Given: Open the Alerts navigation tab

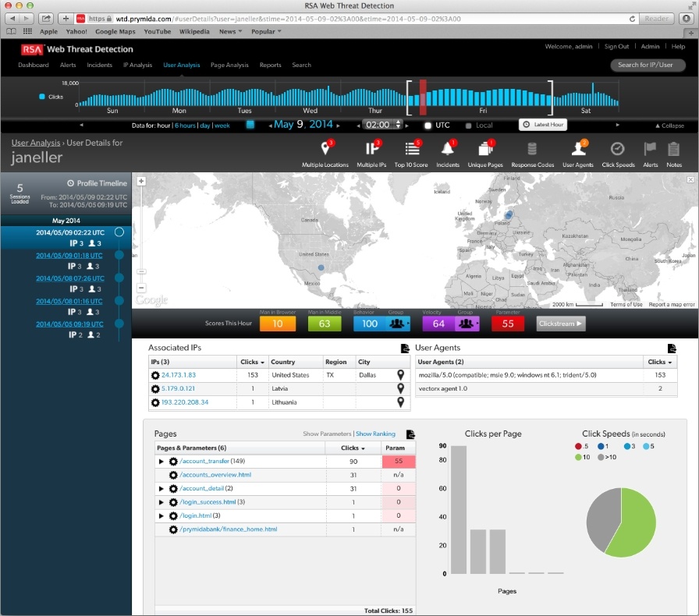Looking at the screenshot, I should pyautogui.click(x=68, y=65).
